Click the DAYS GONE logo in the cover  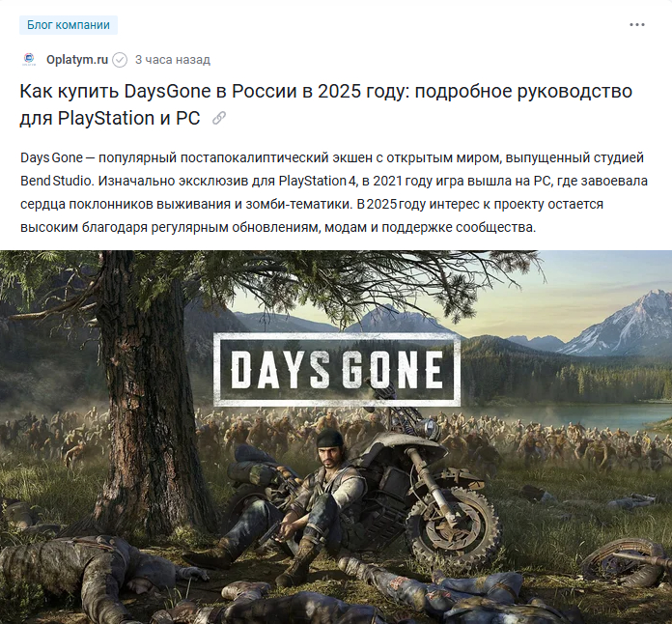[x=337, y=370]
